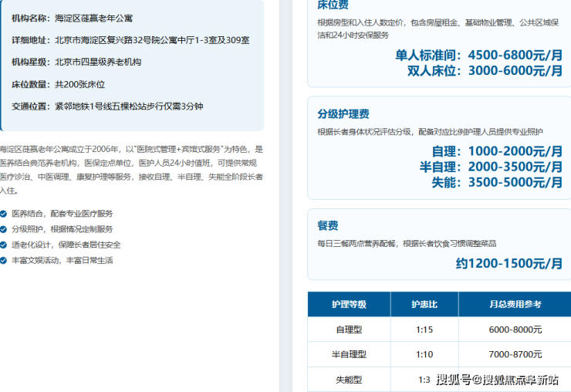Click the 失能型 table cell
Screen dimensions: 571x392
pos(349,380)
